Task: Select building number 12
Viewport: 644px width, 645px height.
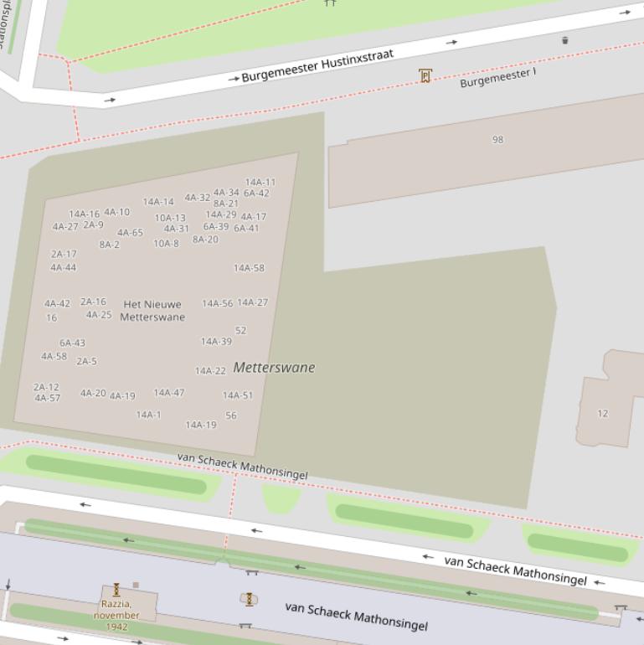Action: pos(602,414)
